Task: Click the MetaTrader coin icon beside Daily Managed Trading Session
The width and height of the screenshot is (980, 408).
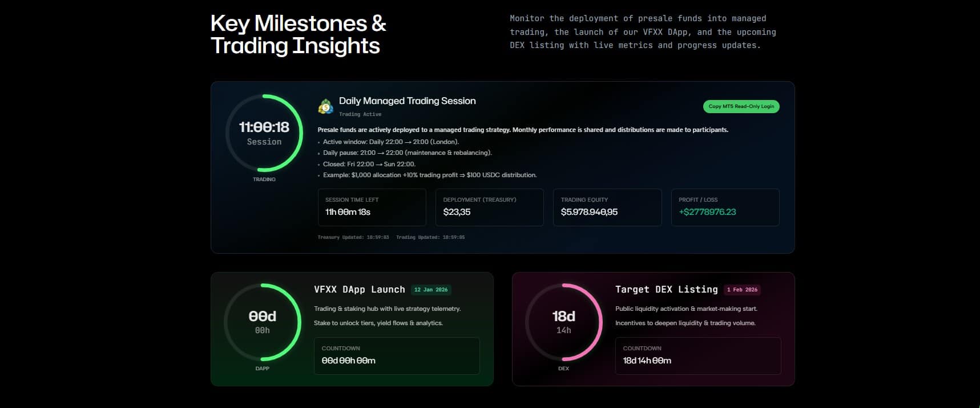Action: coord(326,106)
